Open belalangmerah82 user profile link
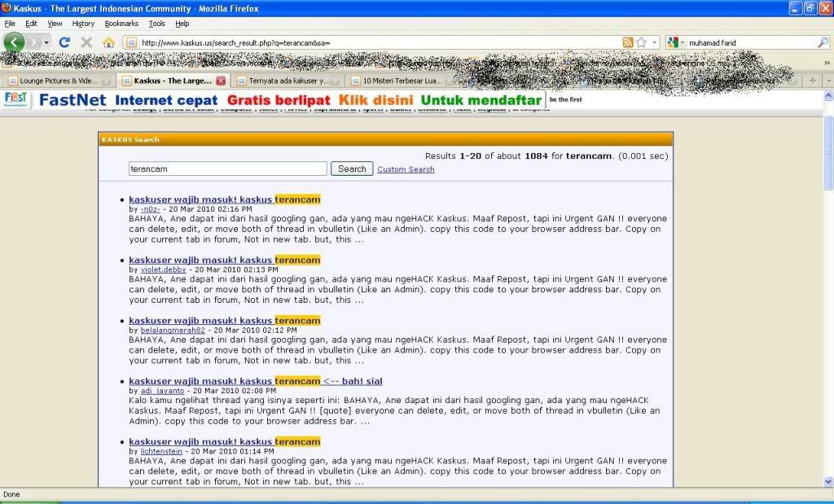This screenshot has height=504, width=834. pos(173,331)
